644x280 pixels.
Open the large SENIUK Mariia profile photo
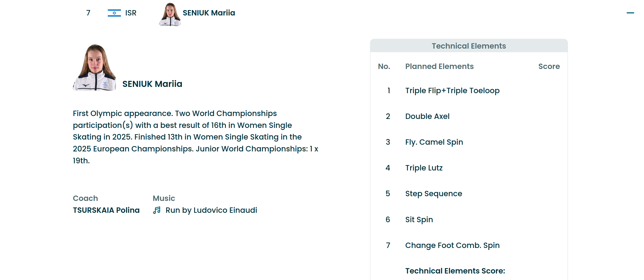[94, 67]
